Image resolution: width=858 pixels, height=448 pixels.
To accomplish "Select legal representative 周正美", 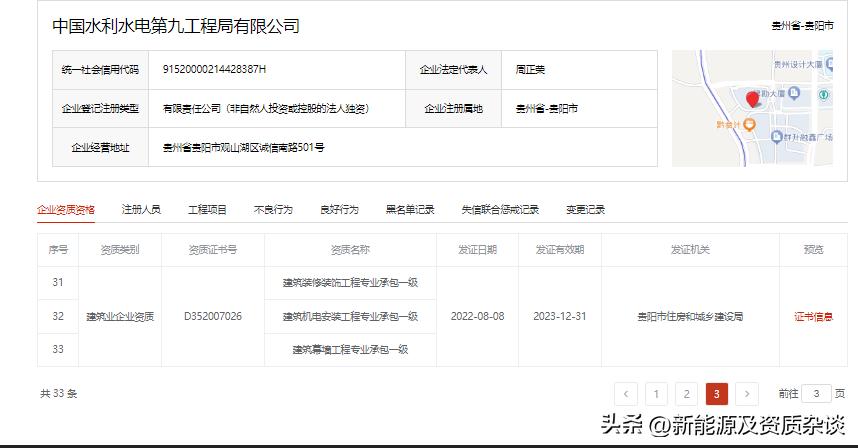I will point(530,69).
